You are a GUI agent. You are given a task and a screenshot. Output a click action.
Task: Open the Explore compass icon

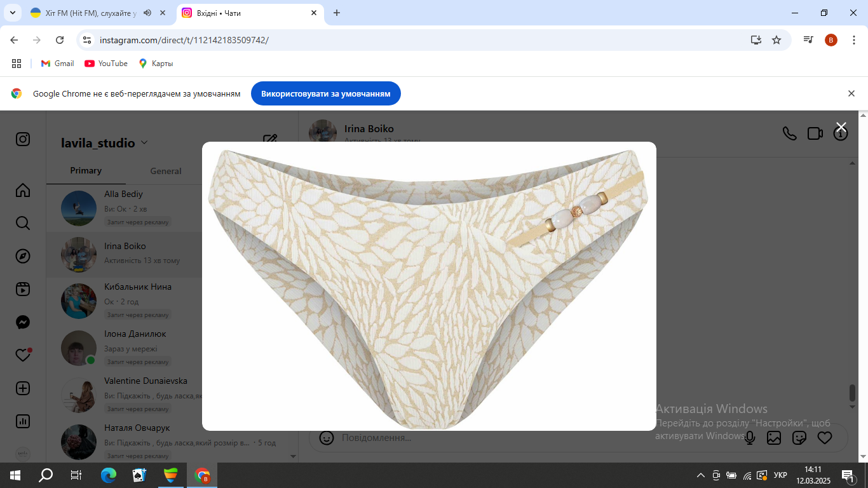point(23,256)
